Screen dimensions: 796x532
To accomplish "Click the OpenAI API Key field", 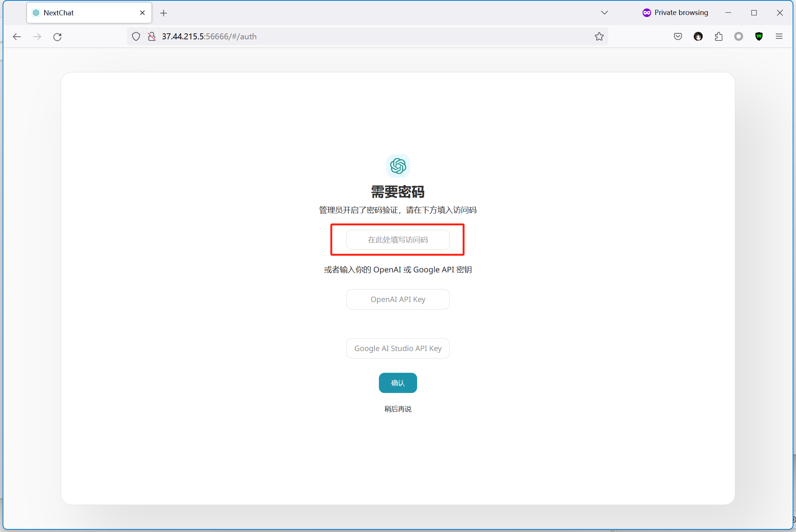I will (x=398, y=299).
